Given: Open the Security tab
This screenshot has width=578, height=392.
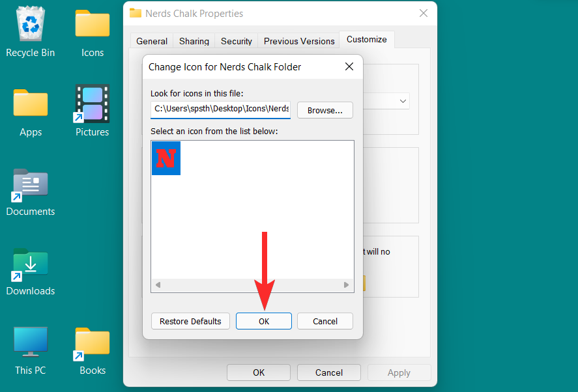Looking at the screenshot, I should pos(237,41).
